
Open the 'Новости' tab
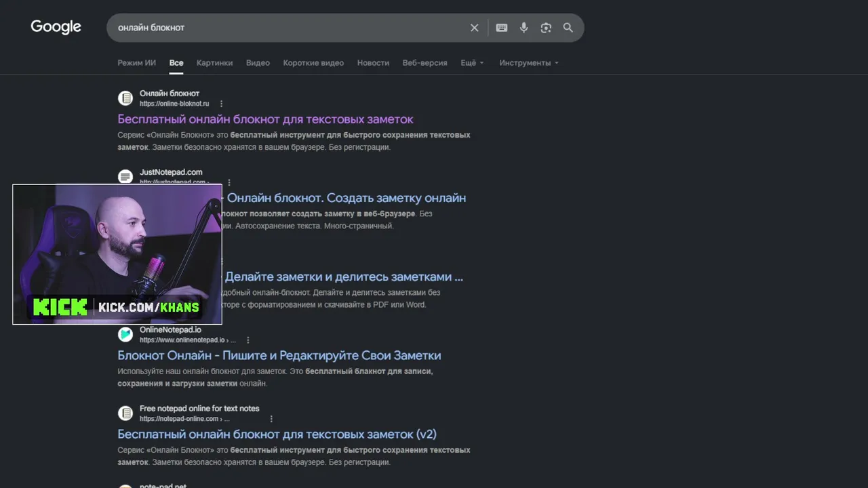(373, 63)
